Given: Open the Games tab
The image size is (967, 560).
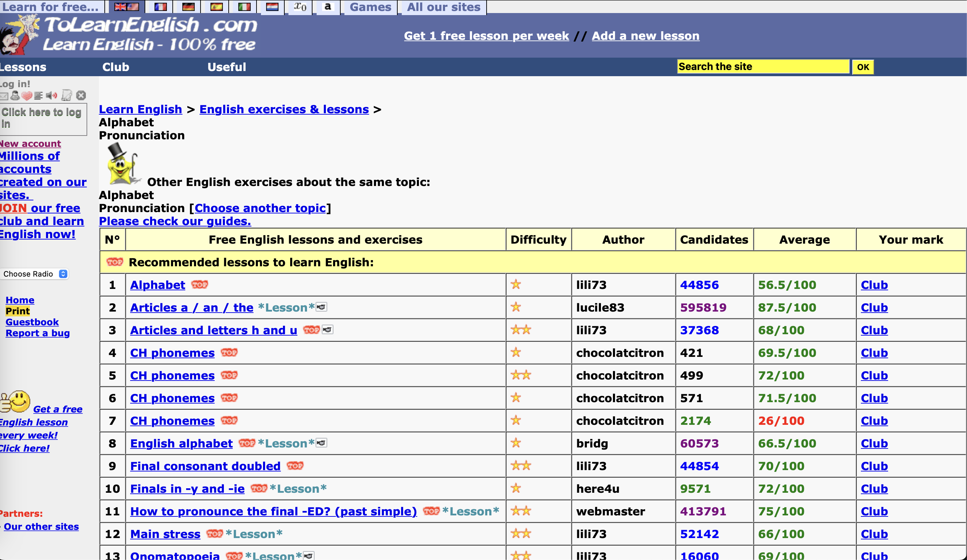Looking at the screenshot, I should tap(370, 7).
